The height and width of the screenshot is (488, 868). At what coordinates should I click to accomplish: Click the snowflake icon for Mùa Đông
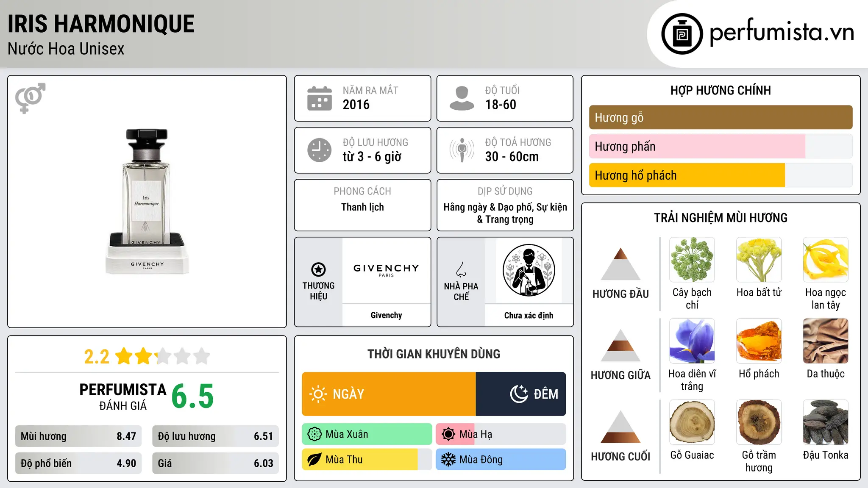tap(448, 460)
